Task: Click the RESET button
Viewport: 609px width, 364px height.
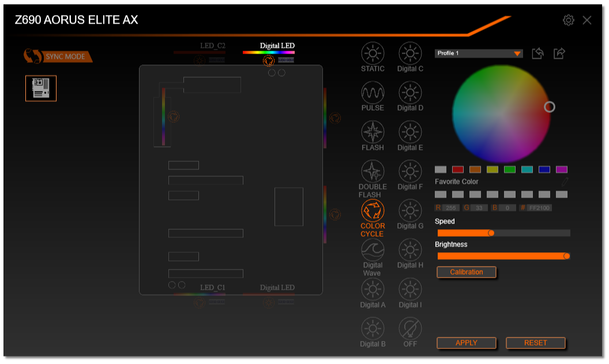Action: 535,343
